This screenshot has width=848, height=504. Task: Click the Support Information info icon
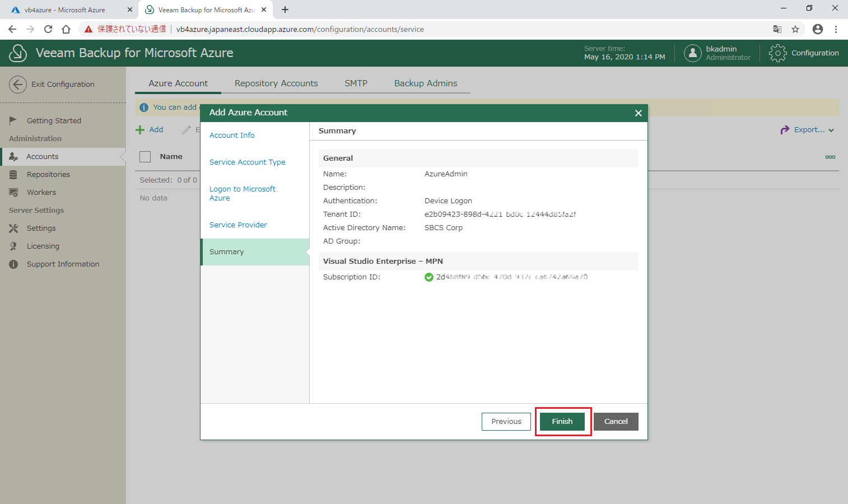click(x=13, y=264)
